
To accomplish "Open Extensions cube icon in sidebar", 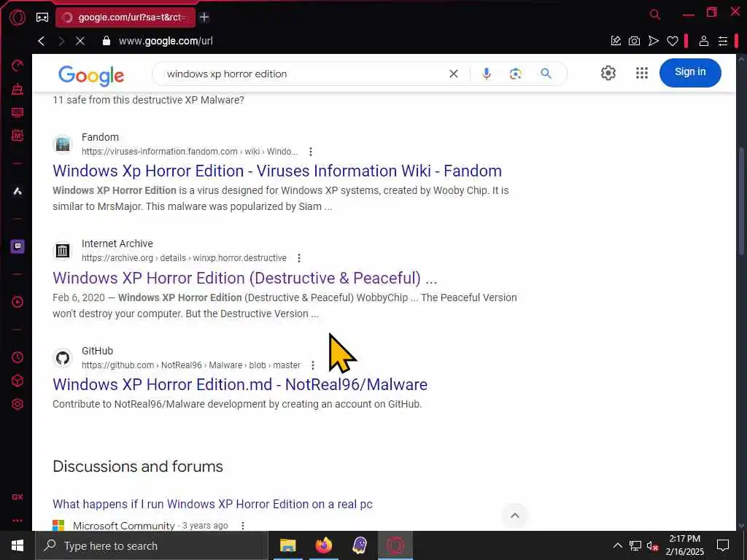I will pos(18,381).
